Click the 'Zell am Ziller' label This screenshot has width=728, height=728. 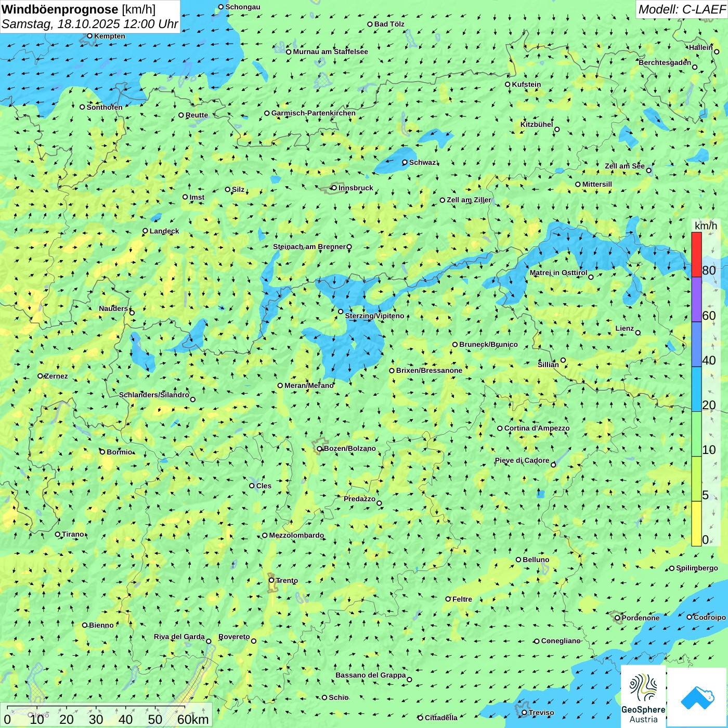[469, 200]
